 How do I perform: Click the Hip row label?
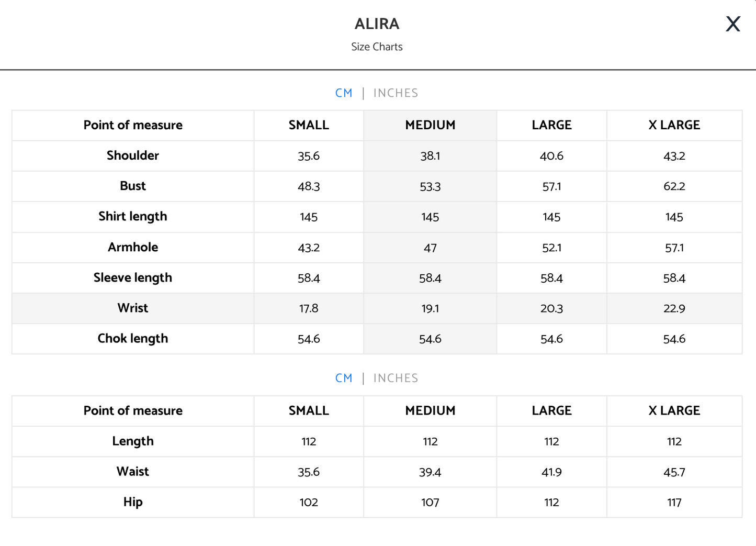click(133, 502)
